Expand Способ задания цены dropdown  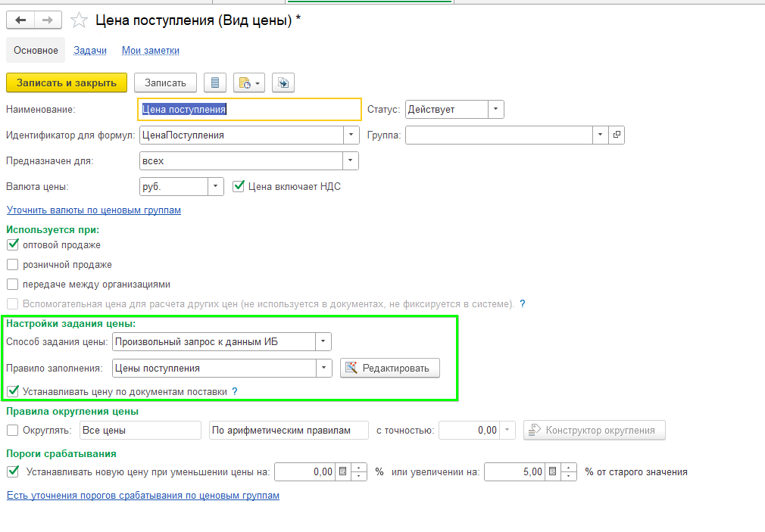323,341
